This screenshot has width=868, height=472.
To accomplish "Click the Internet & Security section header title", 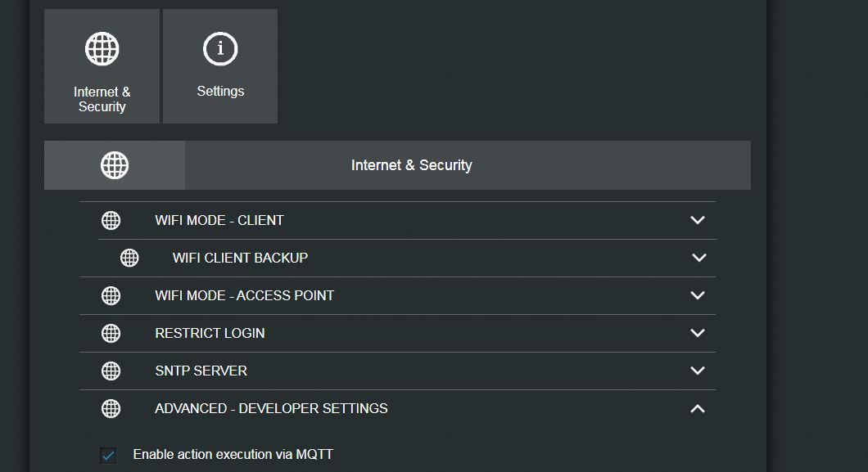I will click(x=412, y=165).
